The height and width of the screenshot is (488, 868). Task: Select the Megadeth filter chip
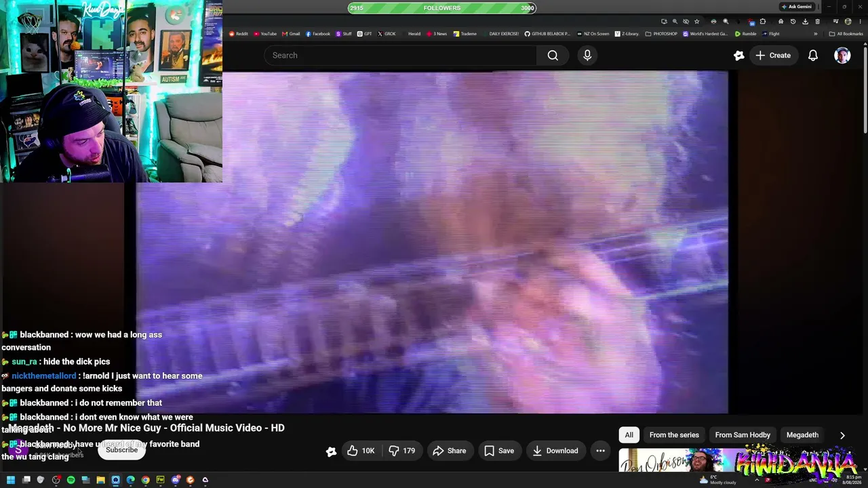[x=802, y=435]
